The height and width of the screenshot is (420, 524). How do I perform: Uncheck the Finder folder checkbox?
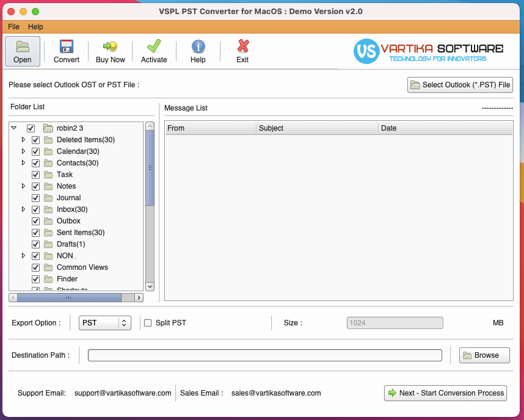36,280
